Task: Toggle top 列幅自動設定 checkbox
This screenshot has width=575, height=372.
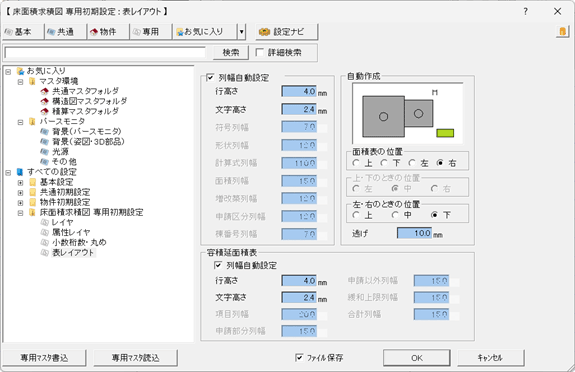Action: click(x=210, y=78)
